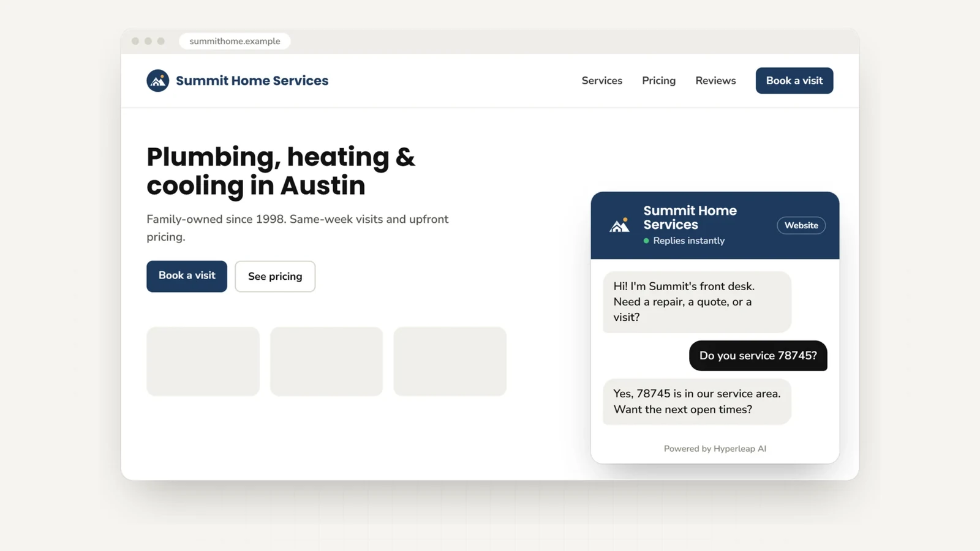
Task: Click the "Plumbing, heating & cooling in Austin" headline
Action: click(x=281, y=171)
